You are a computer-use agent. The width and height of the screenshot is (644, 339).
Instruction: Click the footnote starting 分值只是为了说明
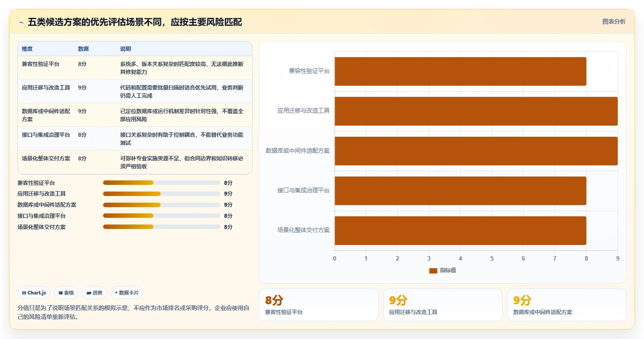pyautogui.click(x=133, y=313)
